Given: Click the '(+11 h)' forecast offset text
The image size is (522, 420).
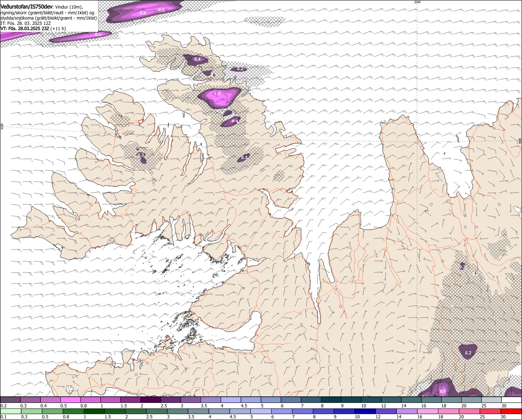Looking at the screenshot, I should pyautogui.click(x=58, y=29).
